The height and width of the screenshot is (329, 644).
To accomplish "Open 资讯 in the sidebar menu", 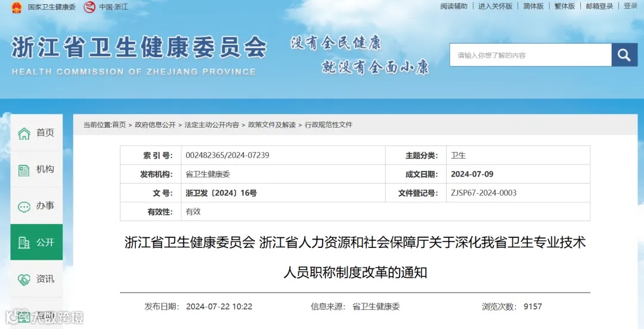I will (36, 279).
